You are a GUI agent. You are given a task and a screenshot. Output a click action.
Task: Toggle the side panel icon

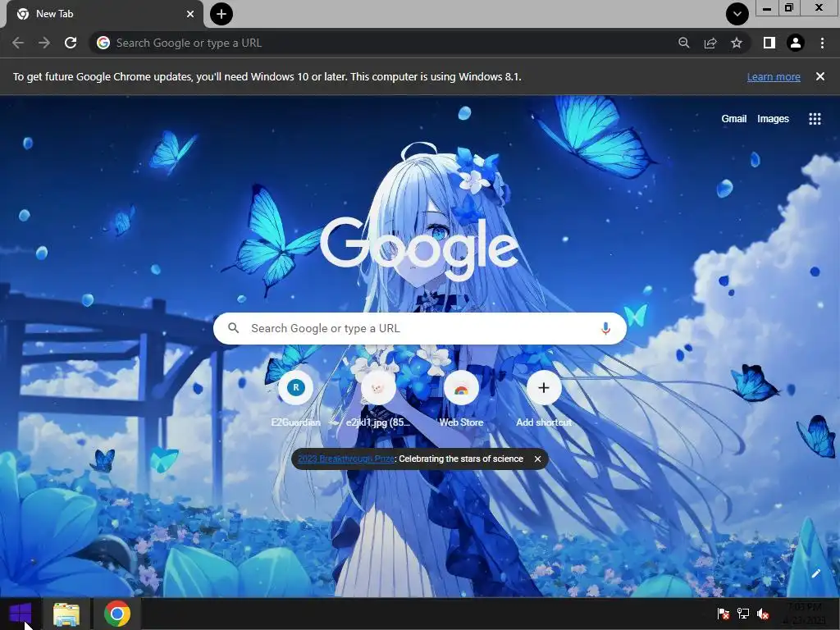click(x=769, y=43)
